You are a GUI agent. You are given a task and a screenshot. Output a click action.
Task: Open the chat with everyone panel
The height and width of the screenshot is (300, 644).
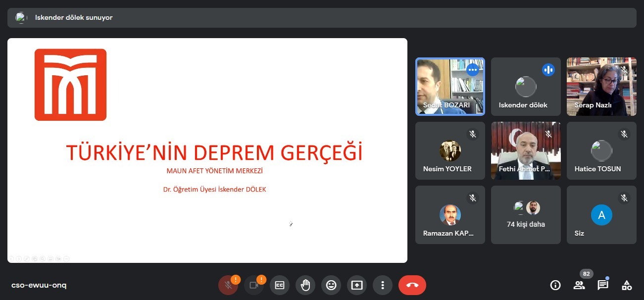tap(602, 285)
